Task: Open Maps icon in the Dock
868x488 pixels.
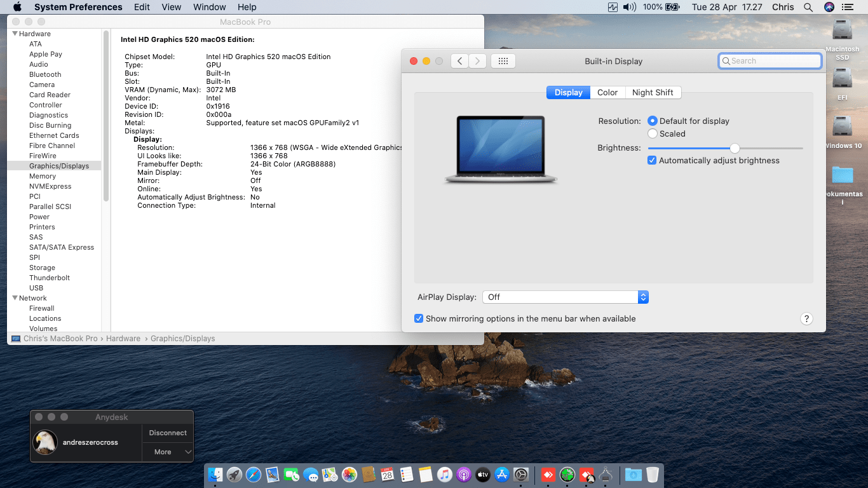Action: pos(330,474)
